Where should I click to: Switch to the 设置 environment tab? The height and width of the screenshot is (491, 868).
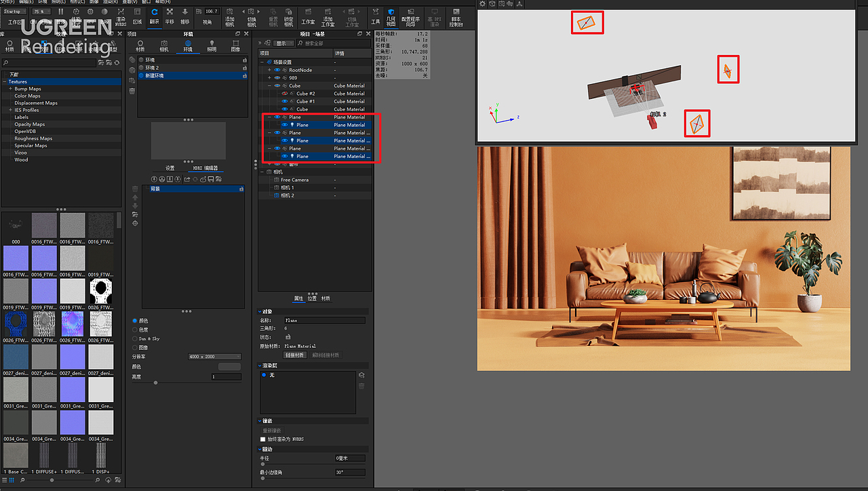click(170, 168)
